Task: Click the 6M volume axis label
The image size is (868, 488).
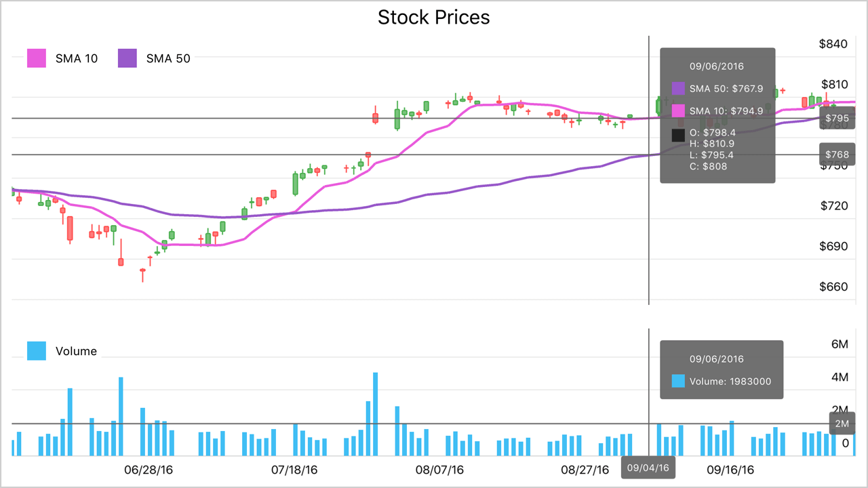Action: (840, 344)
